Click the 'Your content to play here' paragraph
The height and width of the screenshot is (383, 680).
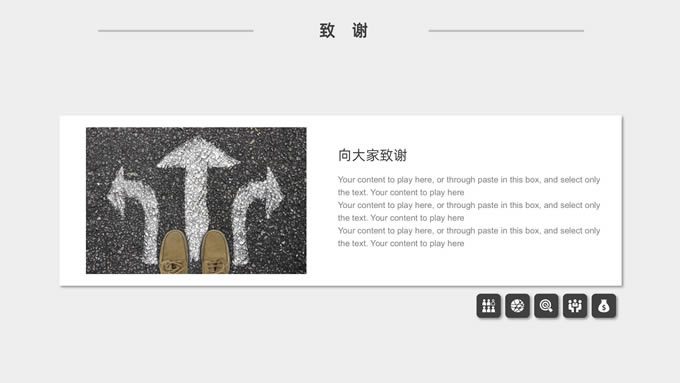(x=469, y=211)
